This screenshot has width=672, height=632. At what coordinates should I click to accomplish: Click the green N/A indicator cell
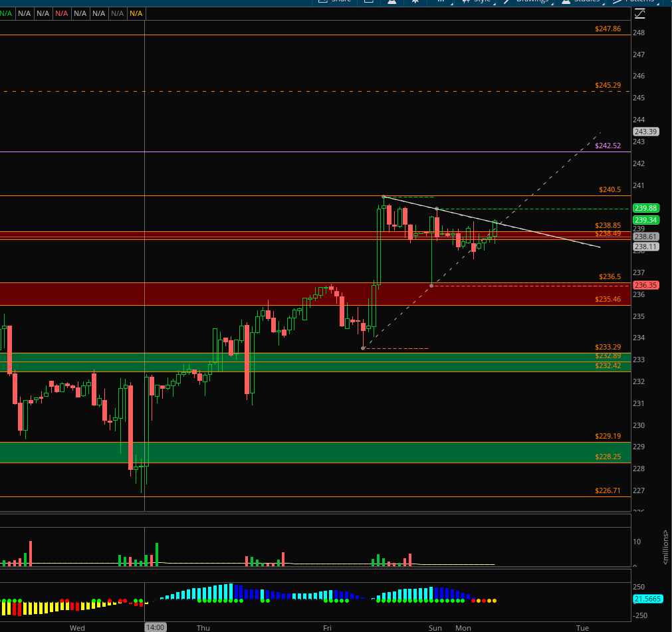pyautogui.click(x=5, y=13)
